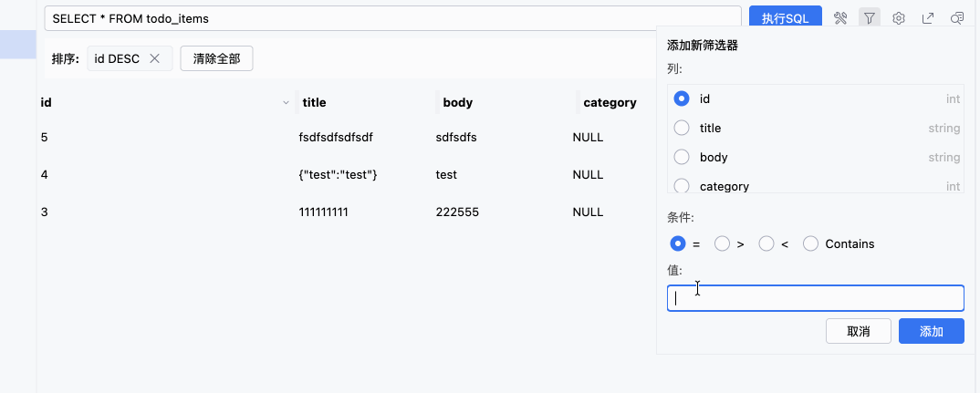Image resolution: width=980 pixels, height=393 pixels.
Task: Select the less-than condition
Action: (x=766, y=244)
